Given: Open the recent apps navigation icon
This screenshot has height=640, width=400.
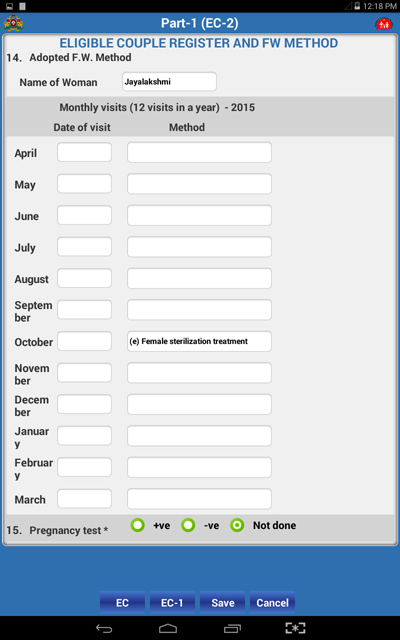Looking at the screenshot, I should click(232, 628).
